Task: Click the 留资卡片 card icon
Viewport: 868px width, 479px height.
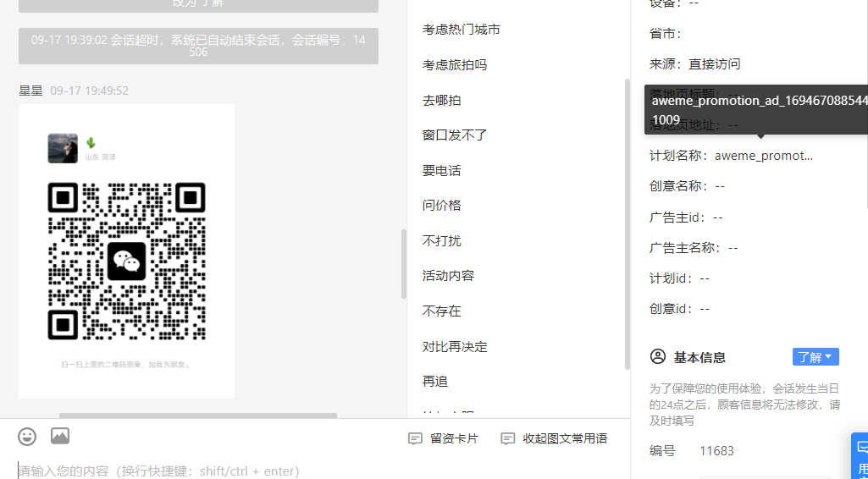Action: pos(415,438)
